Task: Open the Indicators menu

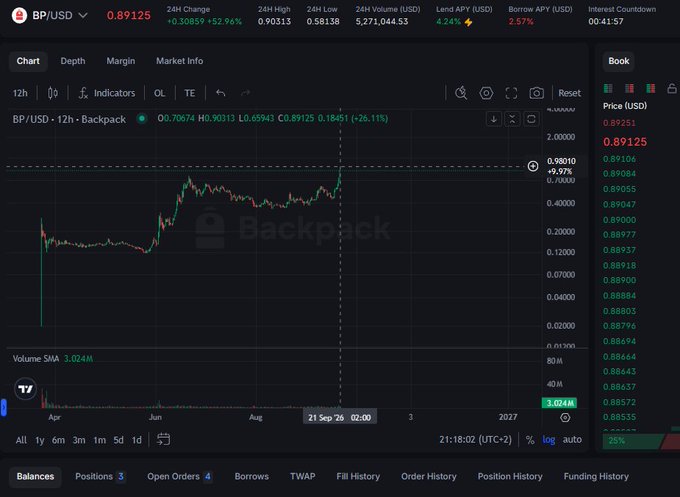Action: pos(107,93)
